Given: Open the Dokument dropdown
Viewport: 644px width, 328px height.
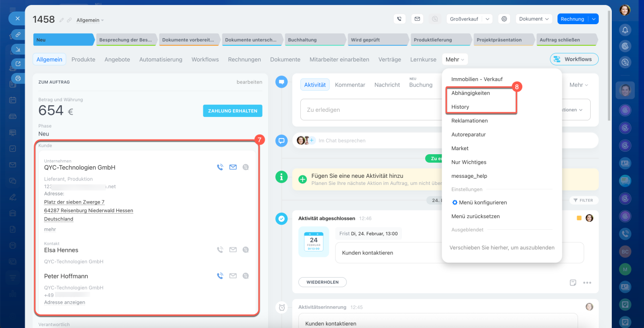Looking at the screenshot, I should pos(534,19).
